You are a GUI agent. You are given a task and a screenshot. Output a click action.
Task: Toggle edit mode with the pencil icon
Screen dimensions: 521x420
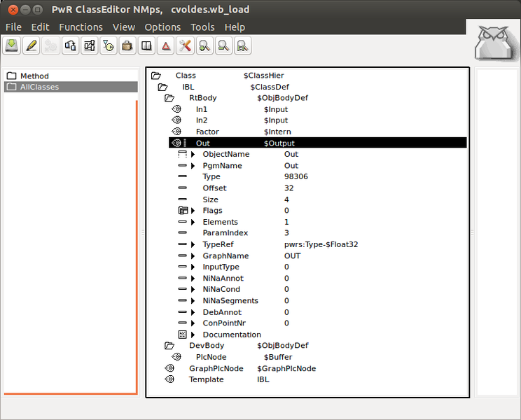point(32,45)
